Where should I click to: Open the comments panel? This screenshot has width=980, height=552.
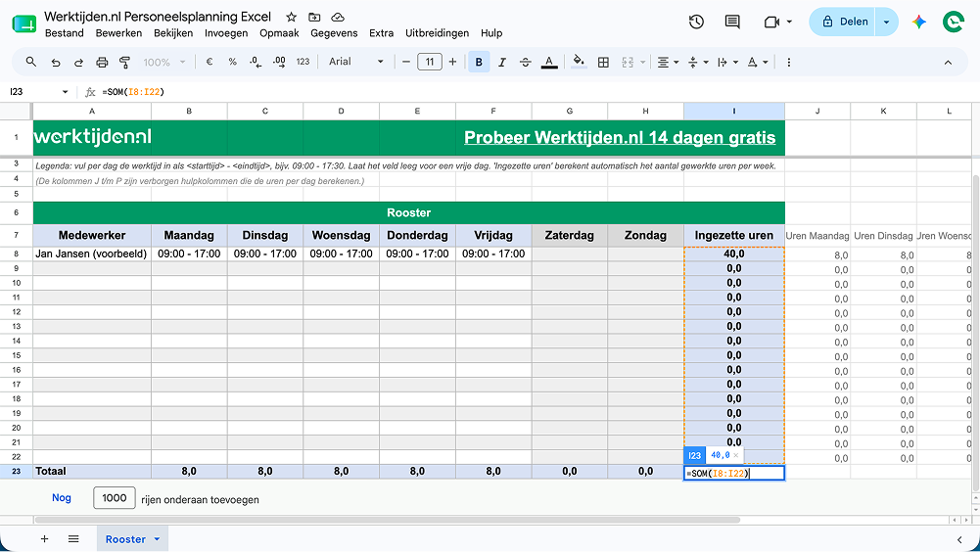click(732, 22)
